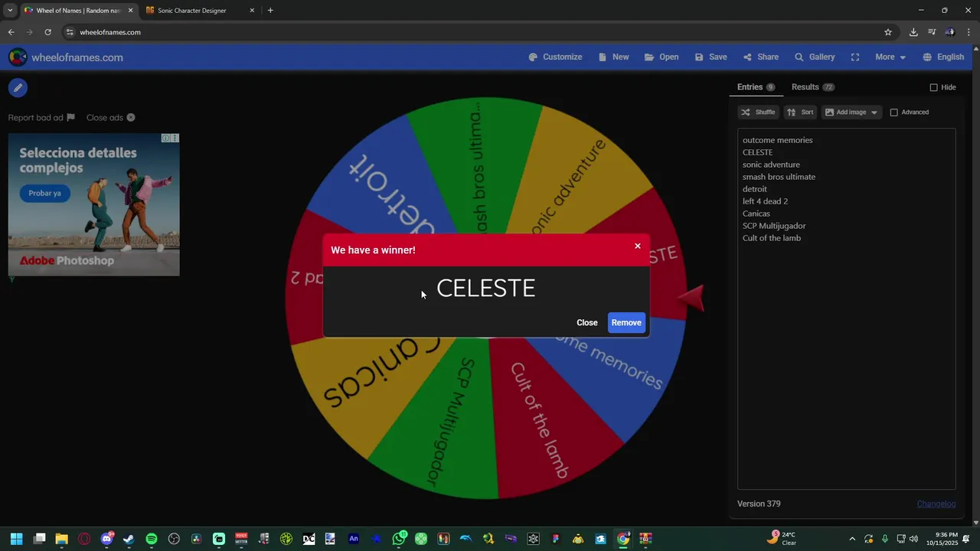Switch to the Entries tab

(756, 87)
